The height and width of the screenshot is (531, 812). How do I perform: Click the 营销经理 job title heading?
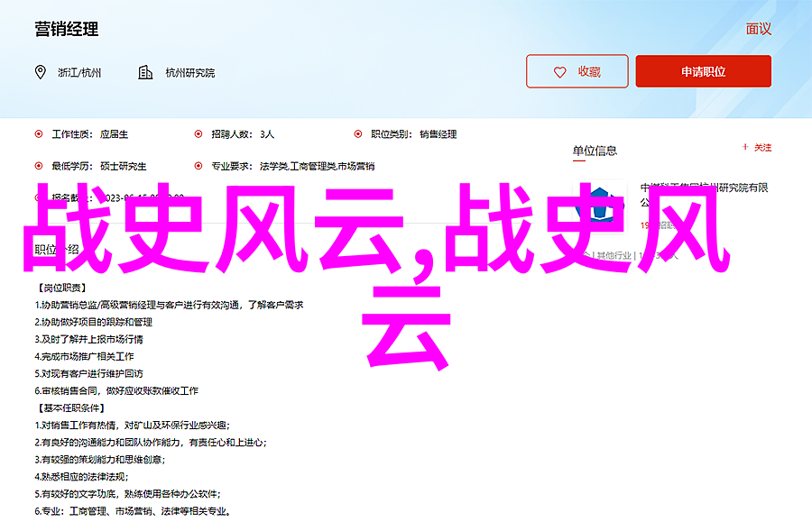[67, 29]
